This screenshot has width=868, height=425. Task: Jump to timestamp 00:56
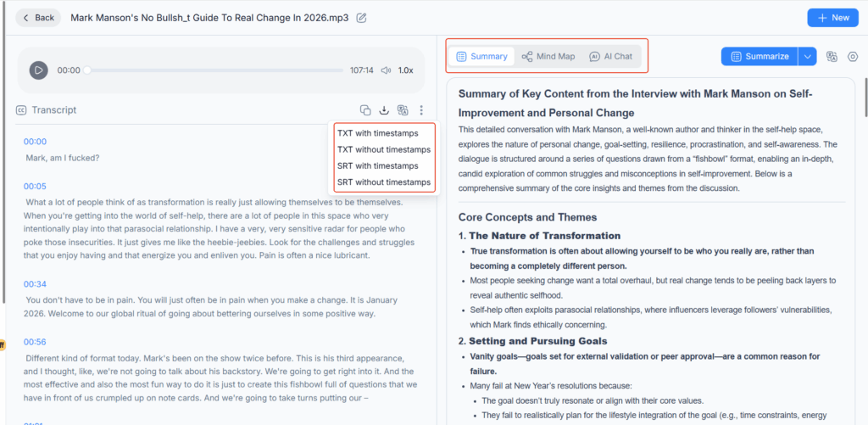(x=35, y=342)
